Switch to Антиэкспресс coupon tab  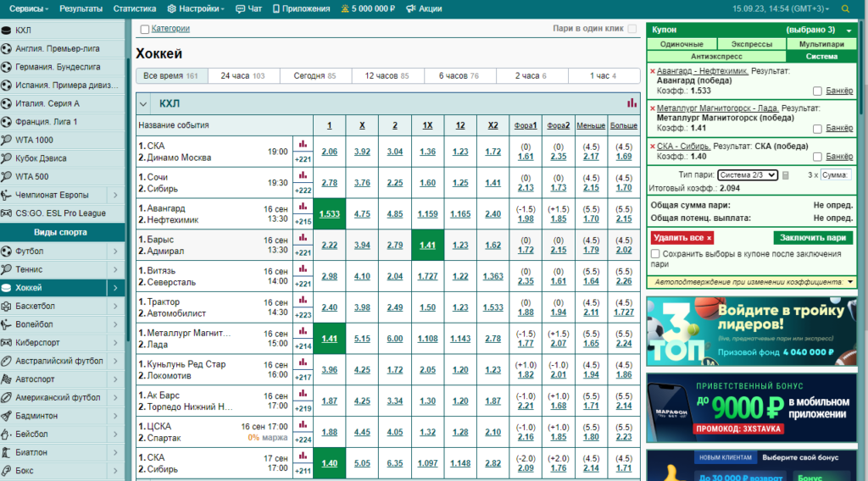pos(716,57)
